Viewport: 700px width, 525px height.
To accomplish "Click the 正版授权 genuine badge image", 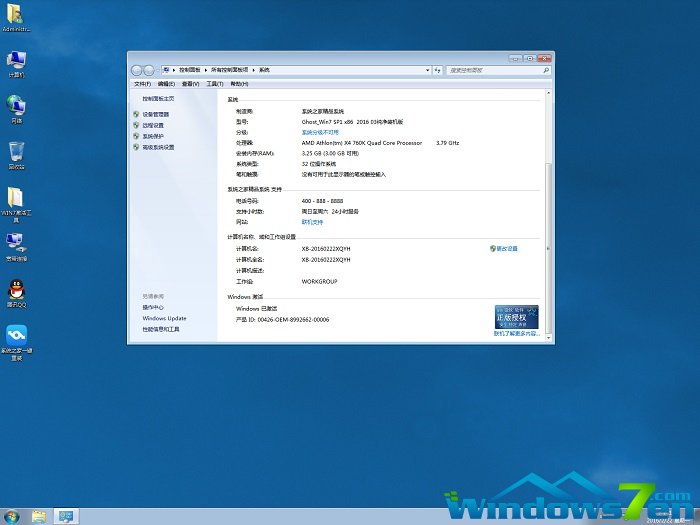I will click(517, 317).
